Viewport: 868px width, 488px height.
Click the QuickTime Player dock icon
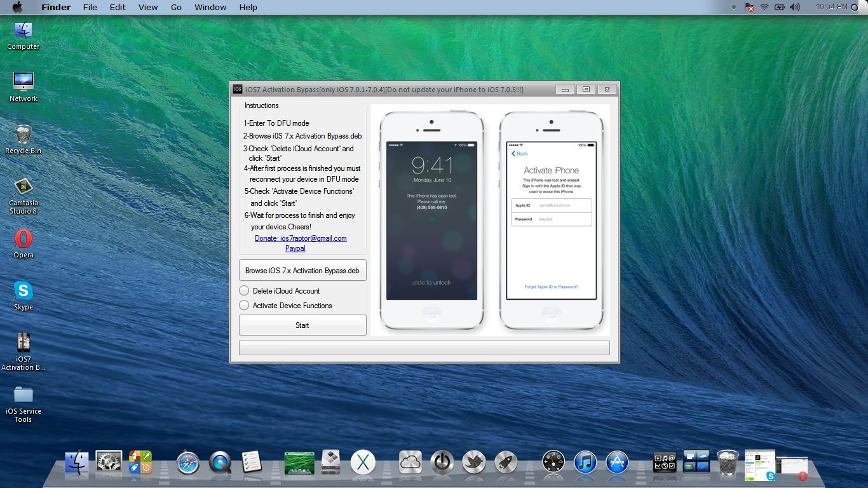[220, 462]
